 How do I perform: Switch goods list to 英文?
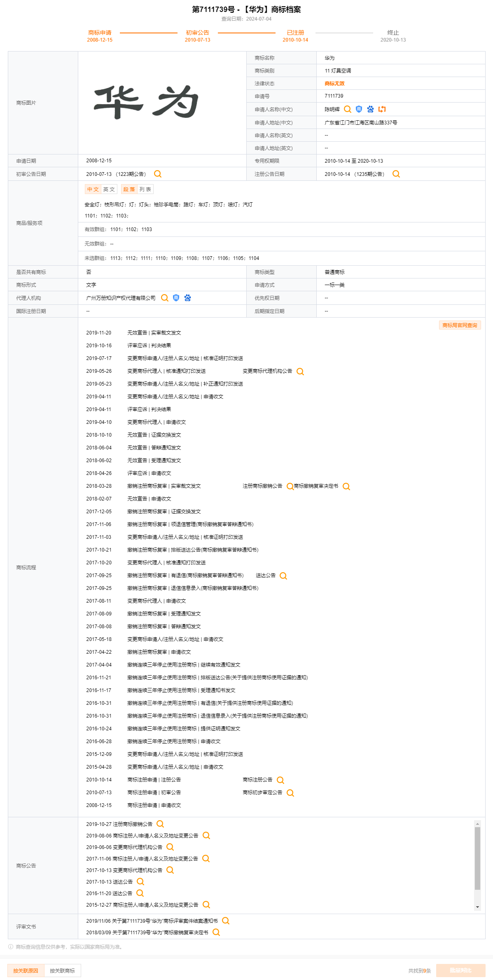pyautogui.click(x=109, y=189)
